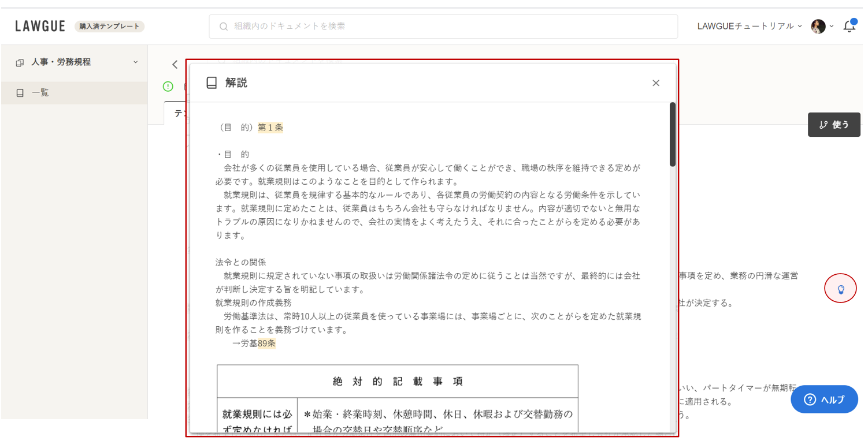Click the lightbulb explanation icon

(841, 289)
